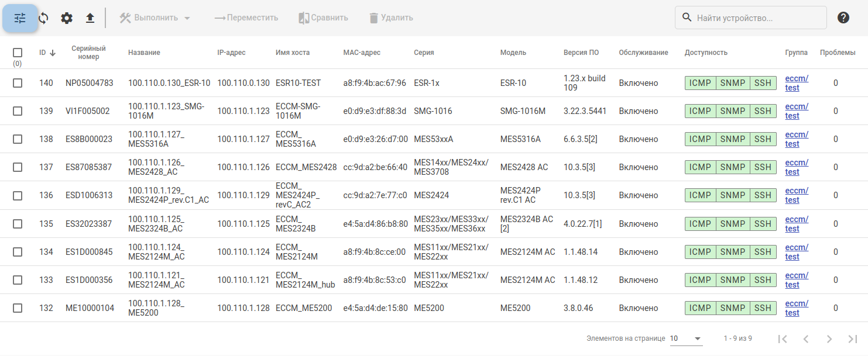Open the Выполнить dropdown menu
Viewport: 868px width, 356px height.
pyautogui.click(x=156, y=18)
